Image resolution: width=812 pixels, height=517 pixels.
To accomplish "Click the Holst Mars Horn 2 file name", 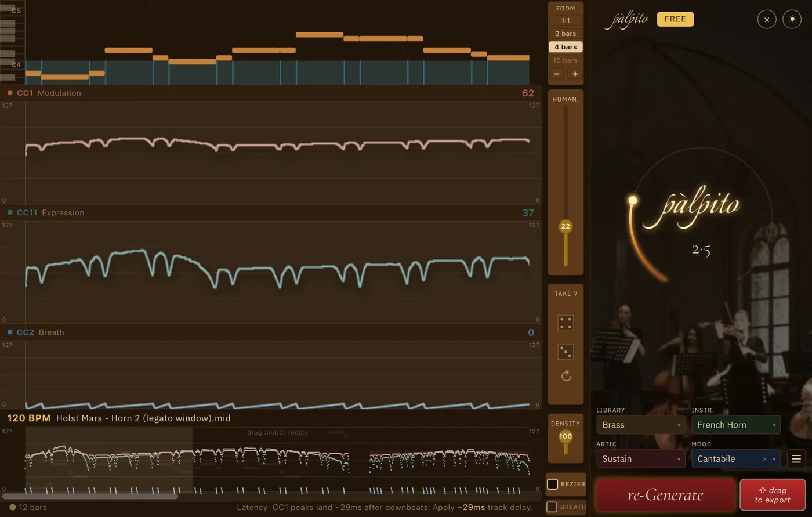I will [x=143, y=418].
